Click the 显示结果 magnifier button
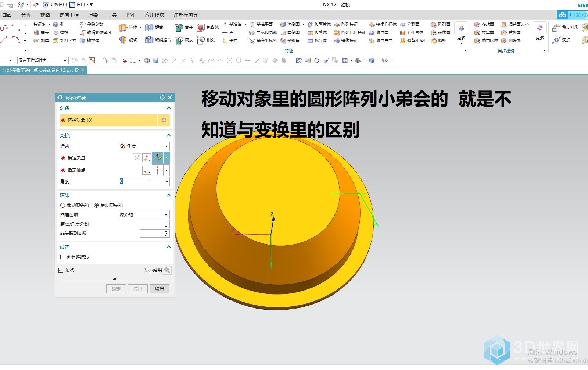 coord(167,270)
